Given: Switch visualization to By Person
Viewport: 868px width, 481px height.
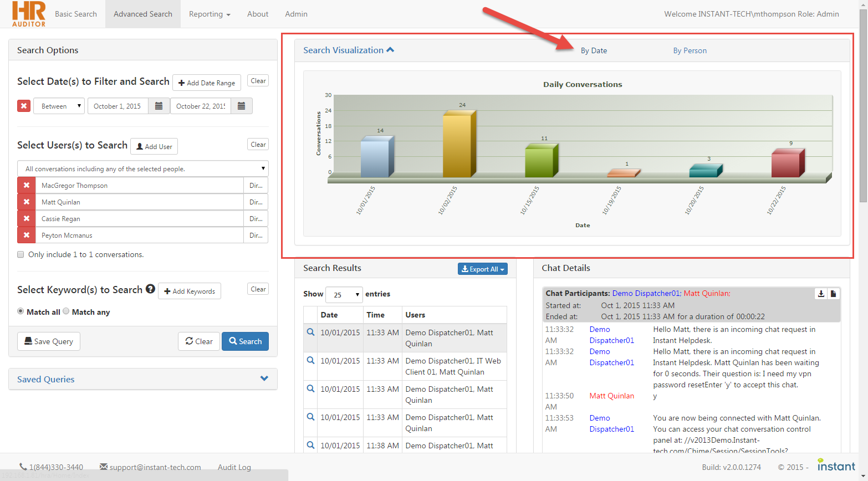Looking at the screenshot, I should click(690, 50).
